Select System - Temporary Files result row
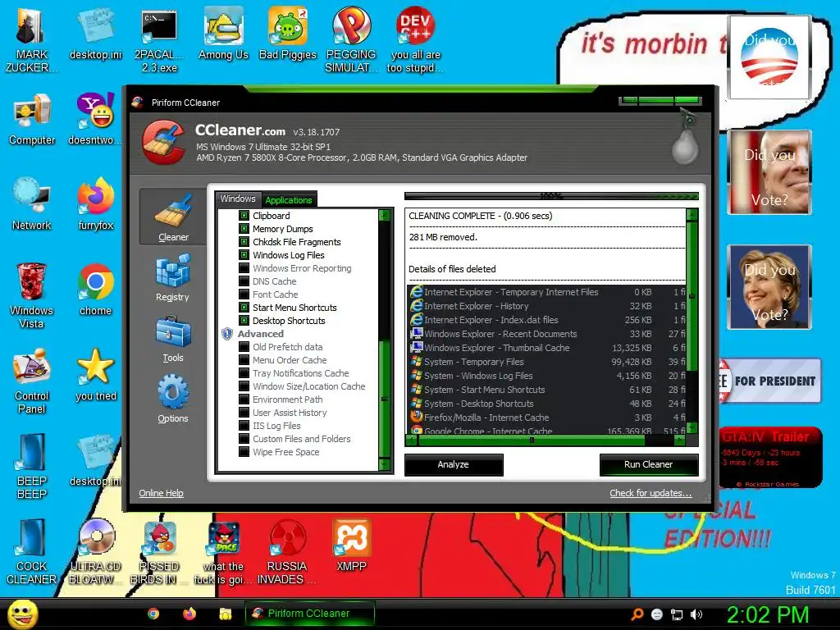840x630 pixels. pyautogui.click(x=546, y=362)
